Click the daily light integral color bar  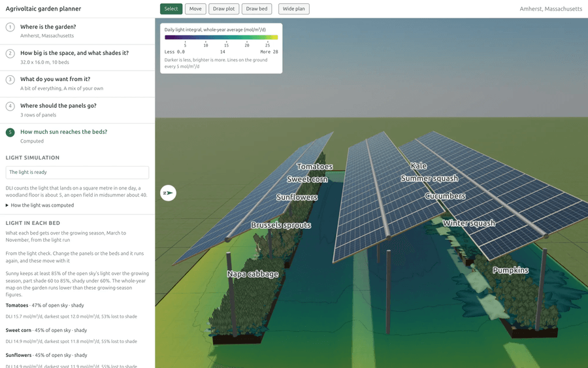pos(221,37)
